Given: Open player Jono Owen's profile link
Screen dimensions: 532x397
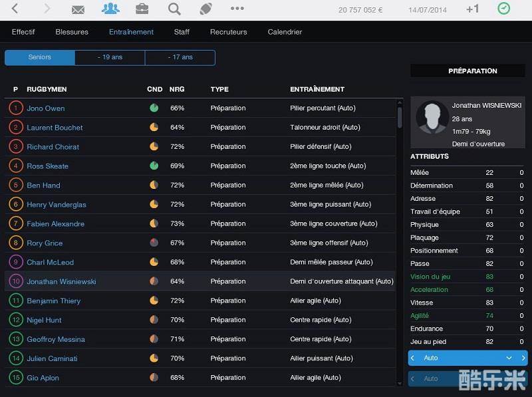Looking at the screenshot, I should tap(46, 108).
